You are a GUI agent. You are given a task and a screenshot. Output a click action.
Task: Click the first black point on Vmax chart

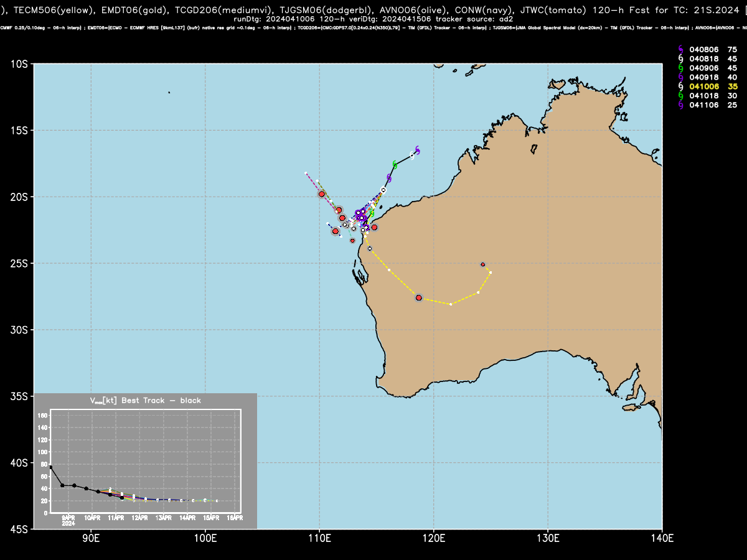[50, 467]
